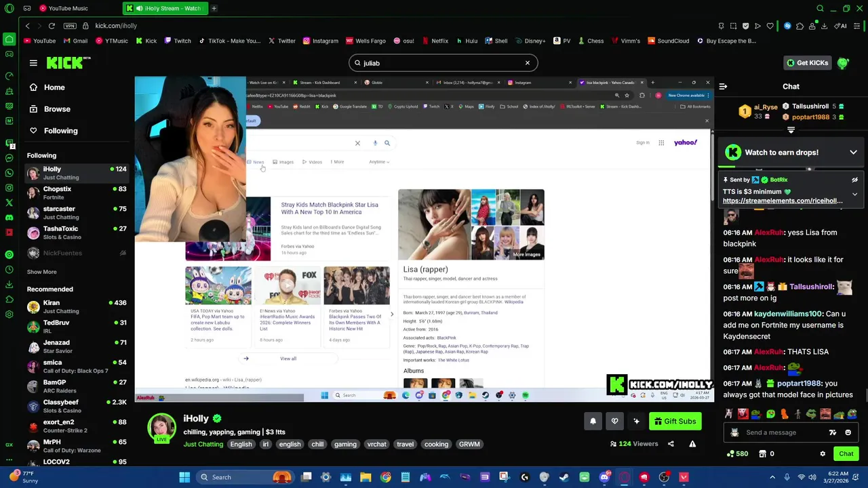Open Twitch bookmark
This screenshot has height=488, width=868.
[176, 41]
